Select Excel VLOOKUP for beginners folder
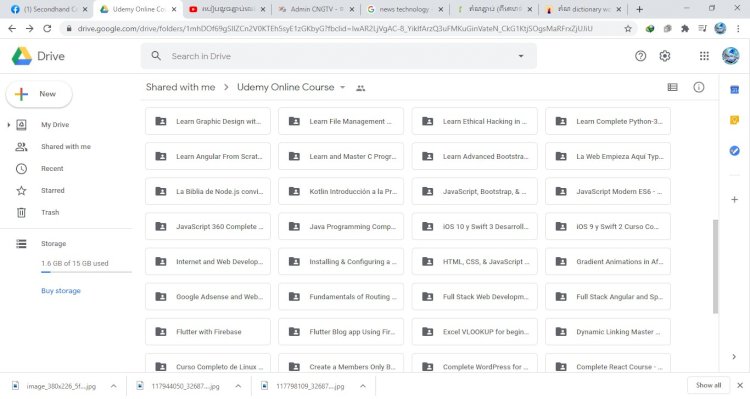Viewport: 750px width, 399px height. click(x=474, y=332)
